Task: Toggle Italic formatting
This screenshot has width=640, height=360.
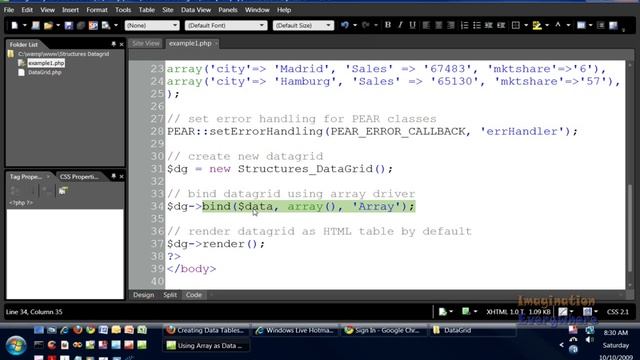Action: point(400,25)
